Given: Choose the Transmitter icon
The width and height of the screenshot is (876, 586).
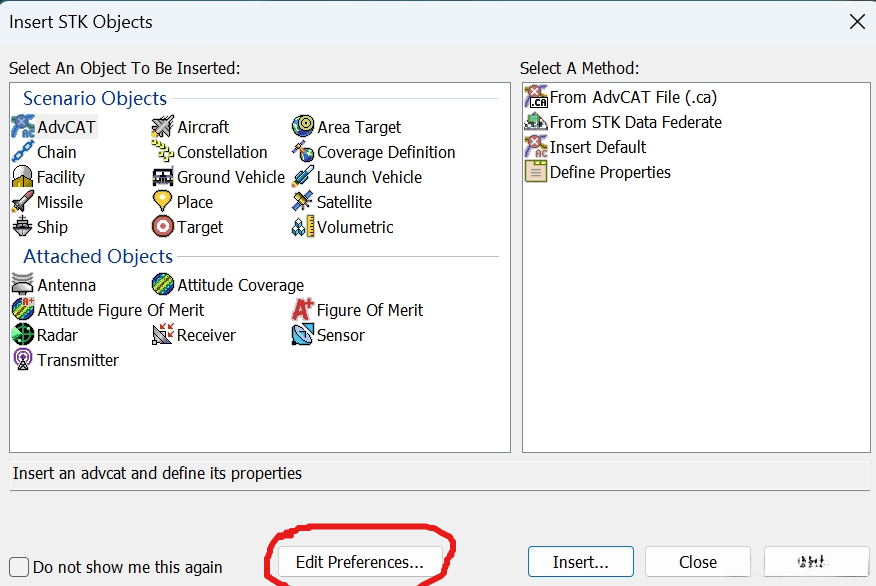Looking at the screenshot, I should [x=23, y=360].
